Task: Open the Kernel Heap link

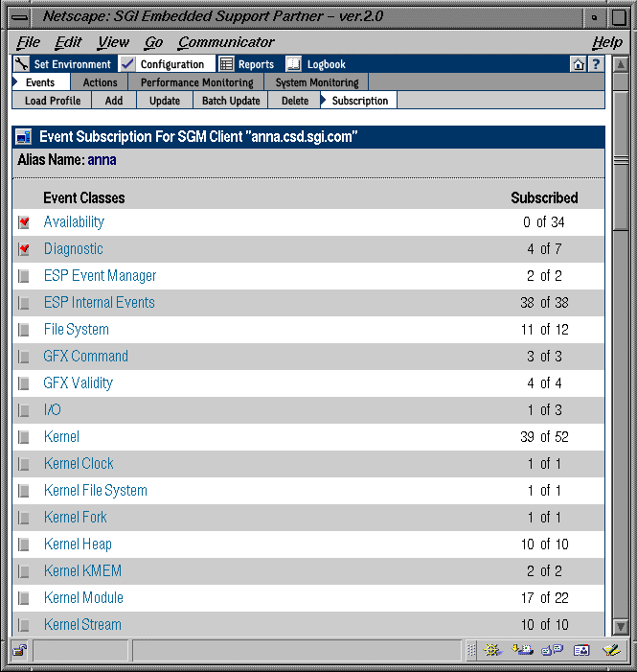Action: click(x=78, y=544)
